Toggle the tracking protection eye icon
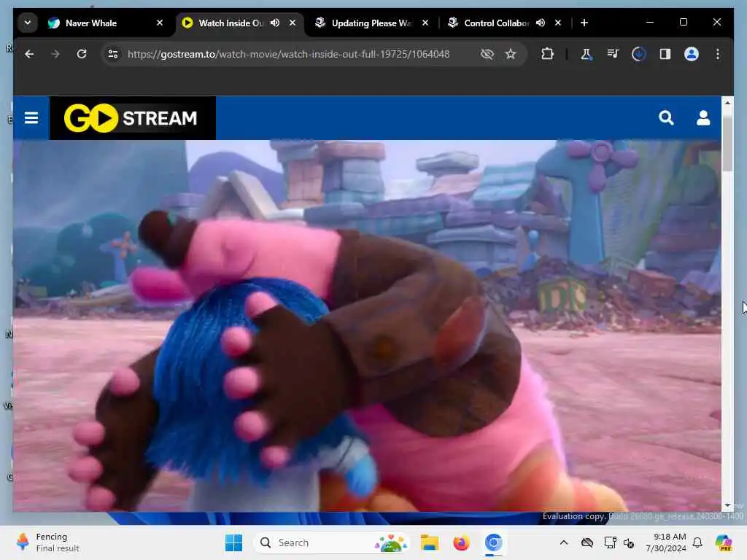 pyautogui.click(x=487, y=54)
